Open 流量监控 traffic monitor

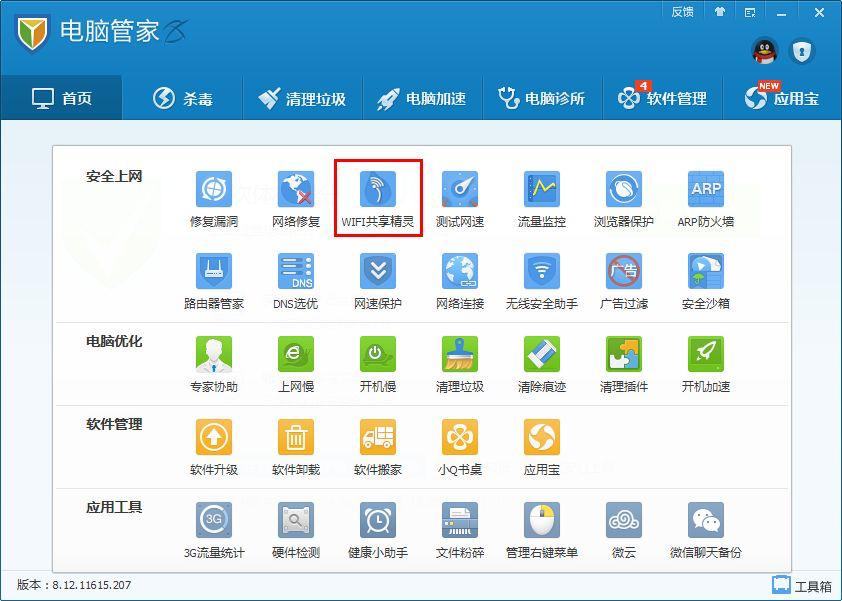pos(542,198)
